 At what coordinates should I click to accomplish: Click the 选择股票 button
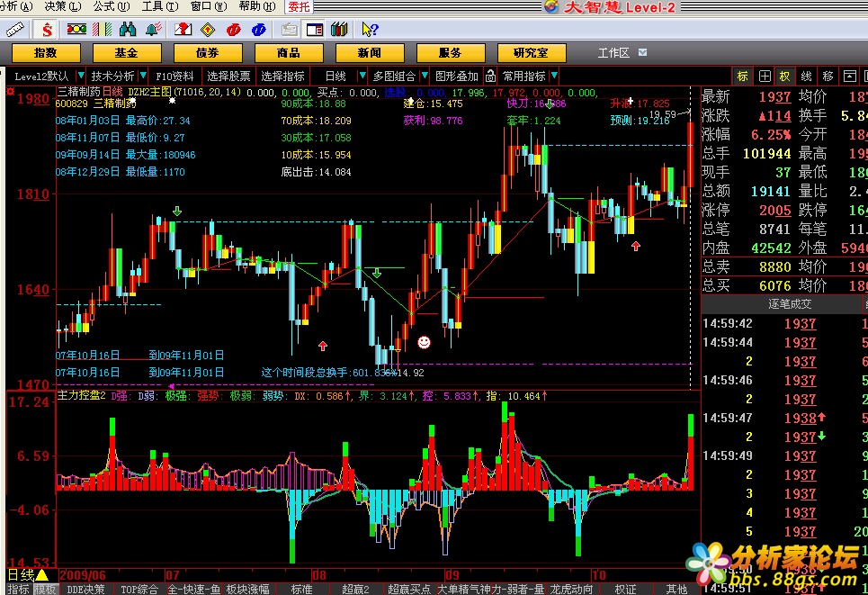(x=228, y=76)
